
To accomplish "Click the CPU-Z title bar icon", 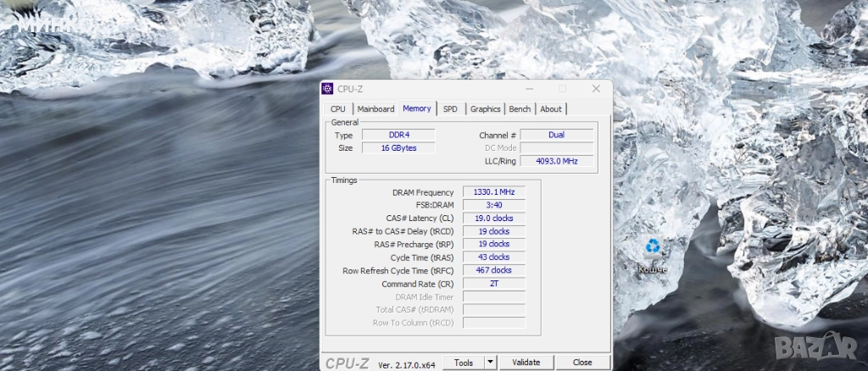I will [327, 89].
